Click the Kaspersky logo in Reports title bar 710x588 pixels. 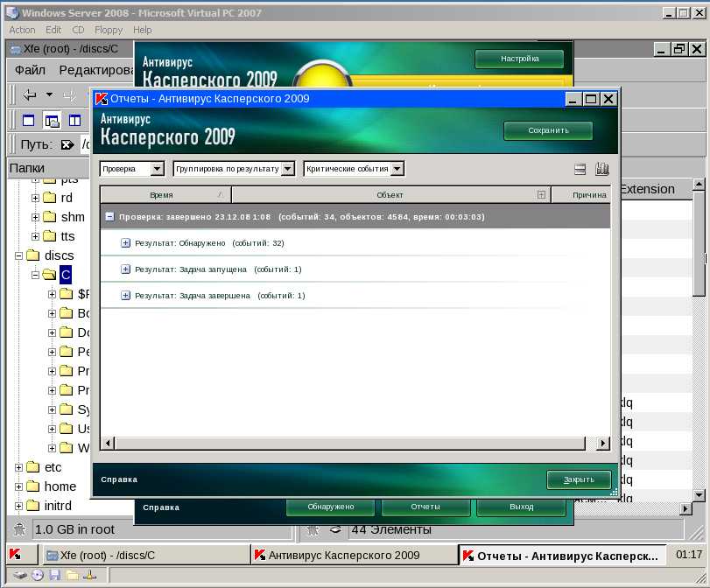pyautogui.click(x=102, y=99)
